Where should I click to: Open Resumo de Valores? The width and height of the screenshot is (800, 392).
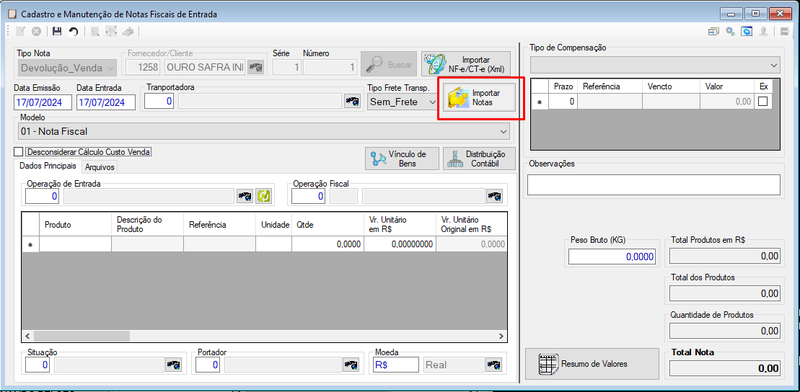(592, 364)
